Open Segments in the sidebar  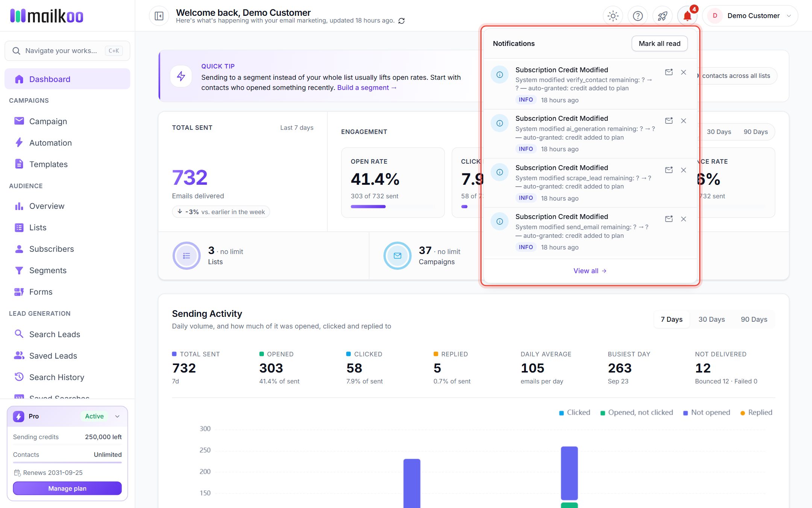[x=67, y=270]
